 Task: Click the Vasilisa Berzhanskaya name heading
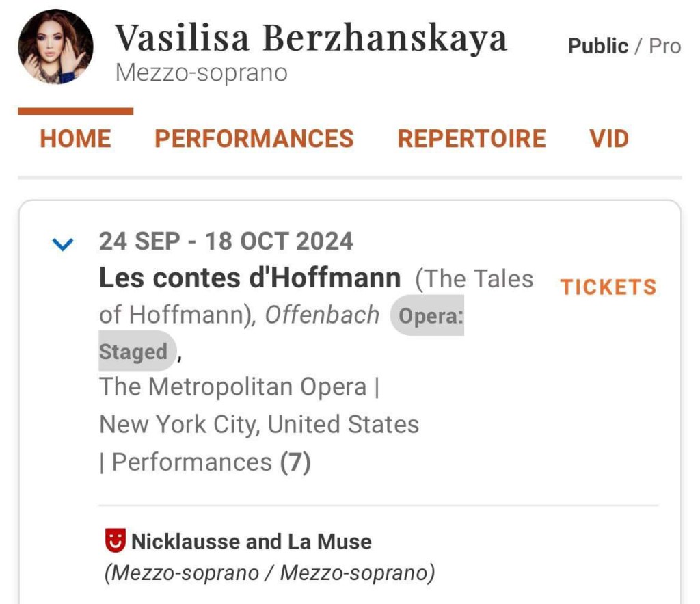click(x=311, y=38)
